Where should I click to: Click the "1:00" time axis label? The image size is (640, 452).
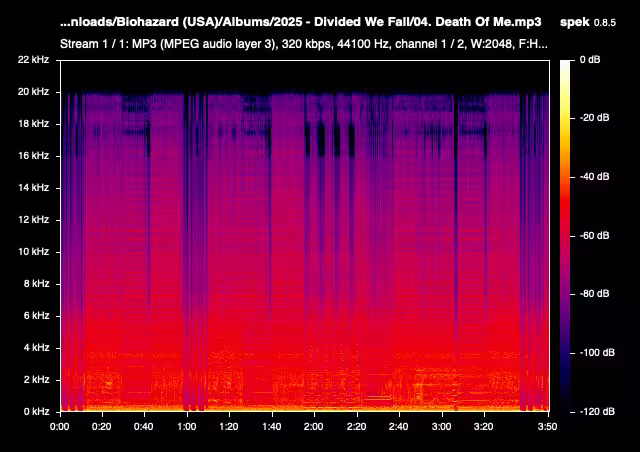(187, 427)
